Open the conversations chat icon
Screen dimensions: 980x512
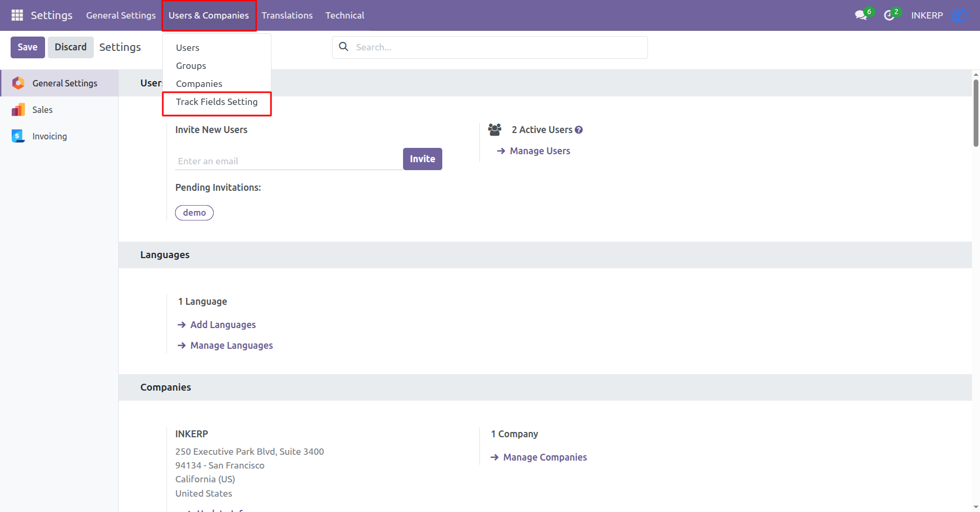coord(861,15)
